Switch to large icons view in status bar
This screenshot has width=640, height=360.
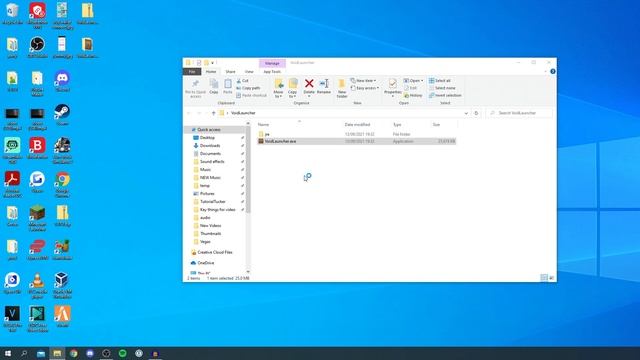(x=551, y=278)
